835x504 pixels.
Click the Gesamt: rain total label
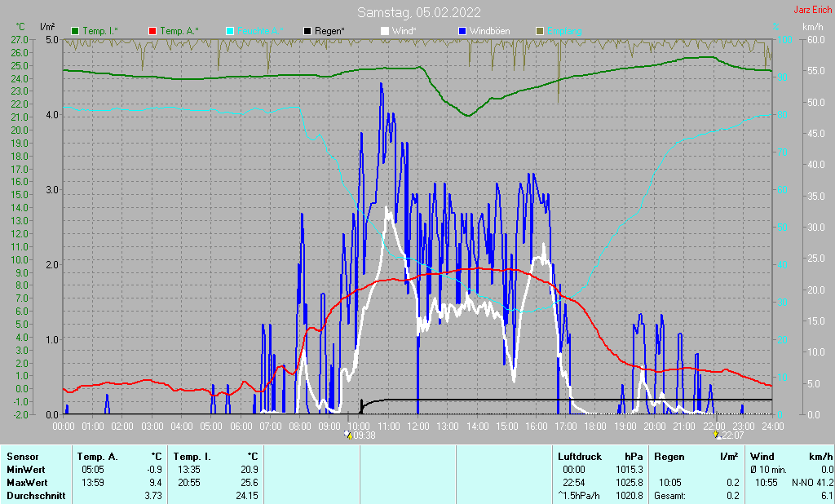coord(670,496)
